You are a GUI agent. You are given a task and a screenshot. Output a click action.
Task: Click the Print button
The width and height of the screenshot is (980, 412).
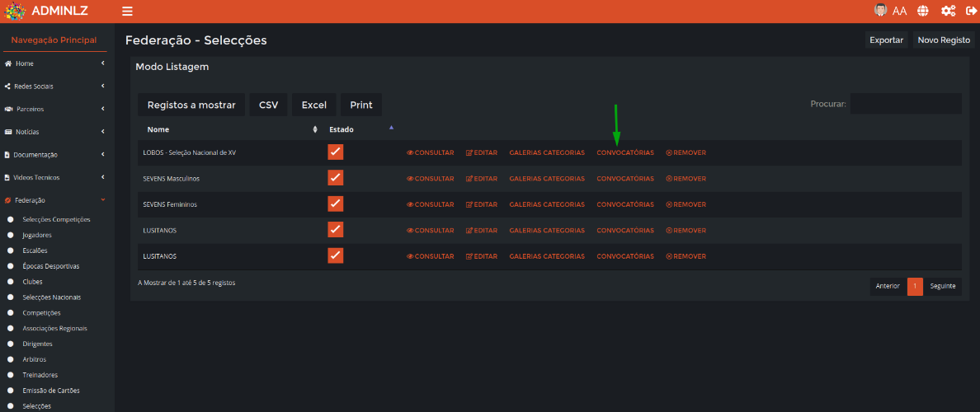[361, 105]
